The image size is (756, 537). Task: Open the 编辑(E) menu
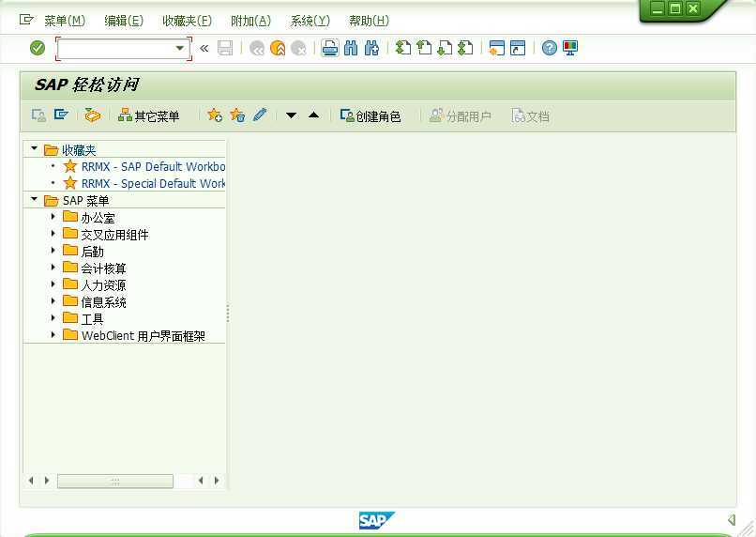tap(124, 21)
